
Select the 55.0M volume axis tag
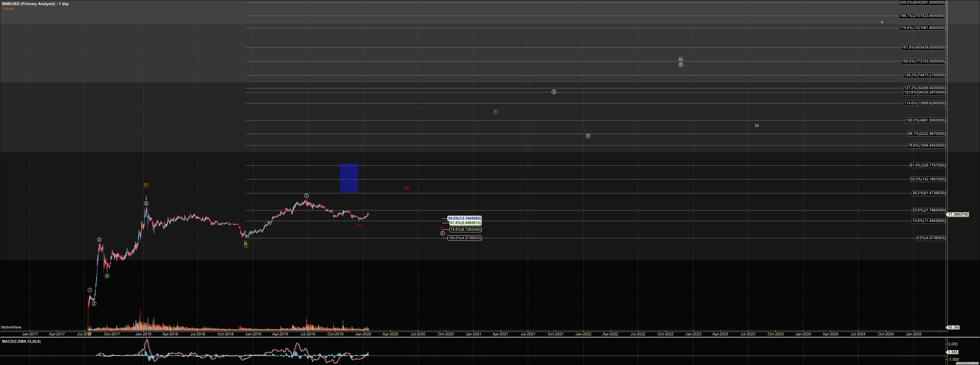coord(953,328)
